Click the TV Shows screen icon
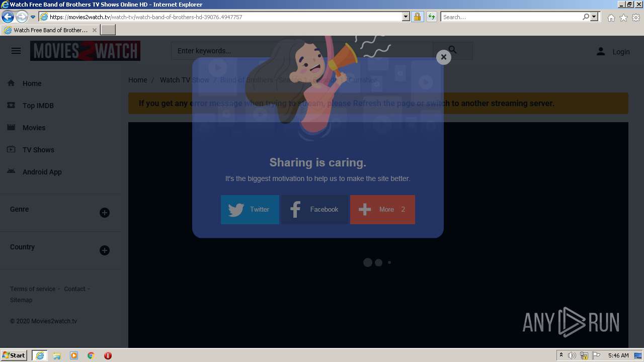The width and height of the screenshot is (644, 362). (11, 149)
